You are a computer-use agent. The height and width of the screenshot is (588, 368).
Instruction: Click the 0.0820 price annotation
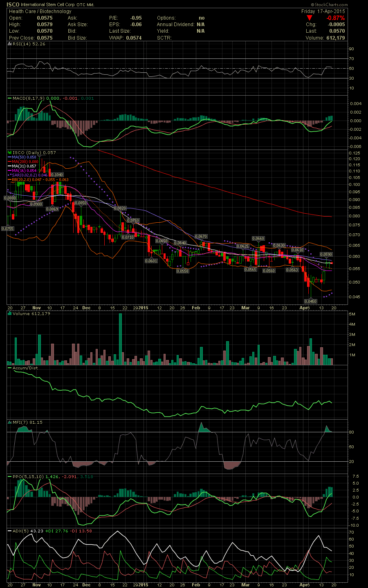tap(120, 208)
